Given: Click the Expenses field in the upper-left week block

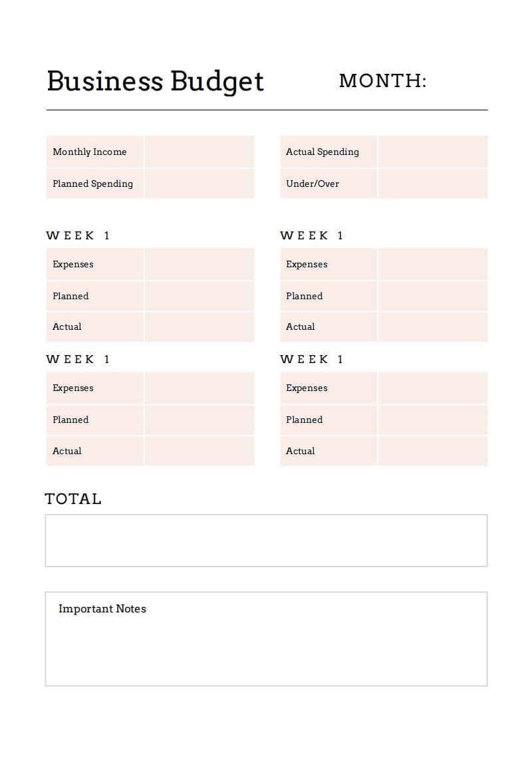Looking at the screenshot, I should pos(199,264).
